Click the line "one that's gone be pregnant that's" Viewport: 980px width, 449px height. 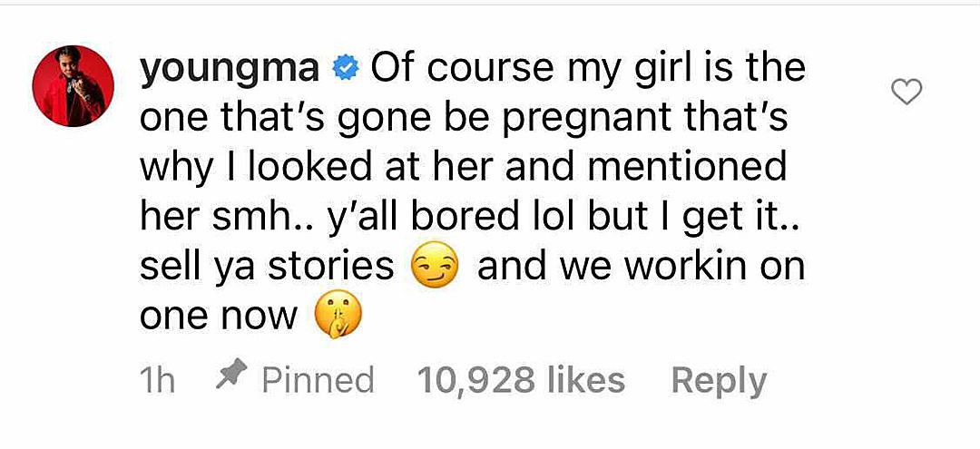click(x=464, y=119)
